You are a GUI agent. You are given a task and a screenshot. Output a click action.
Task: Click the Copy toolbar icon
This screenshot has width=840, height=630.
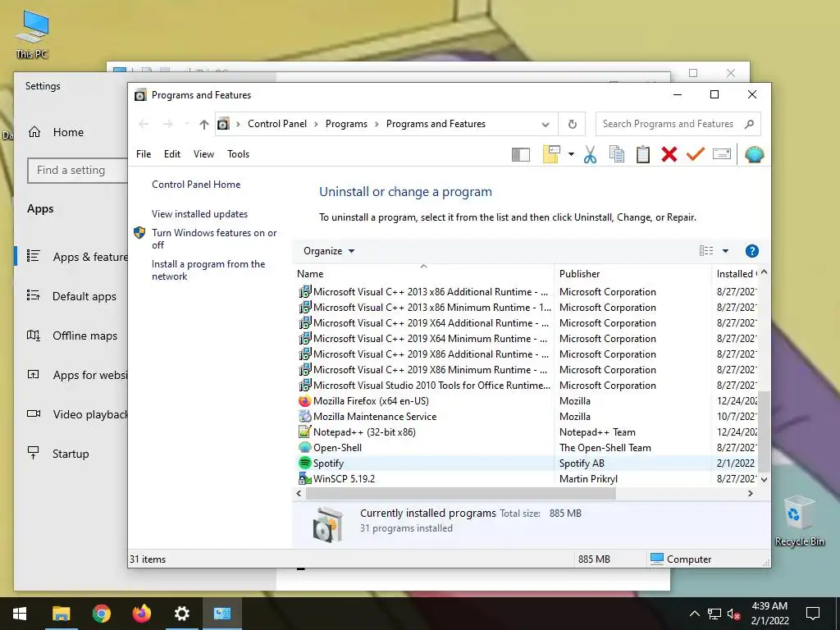click(x=617, y=155)
